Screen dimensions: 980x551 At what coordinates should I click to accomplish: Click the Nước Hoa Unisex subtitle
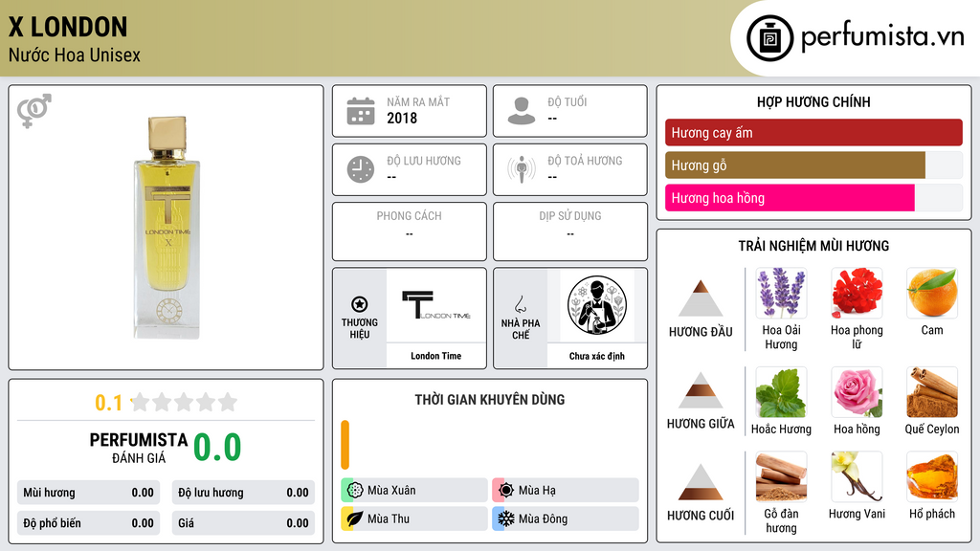click(x=75, y=55)
